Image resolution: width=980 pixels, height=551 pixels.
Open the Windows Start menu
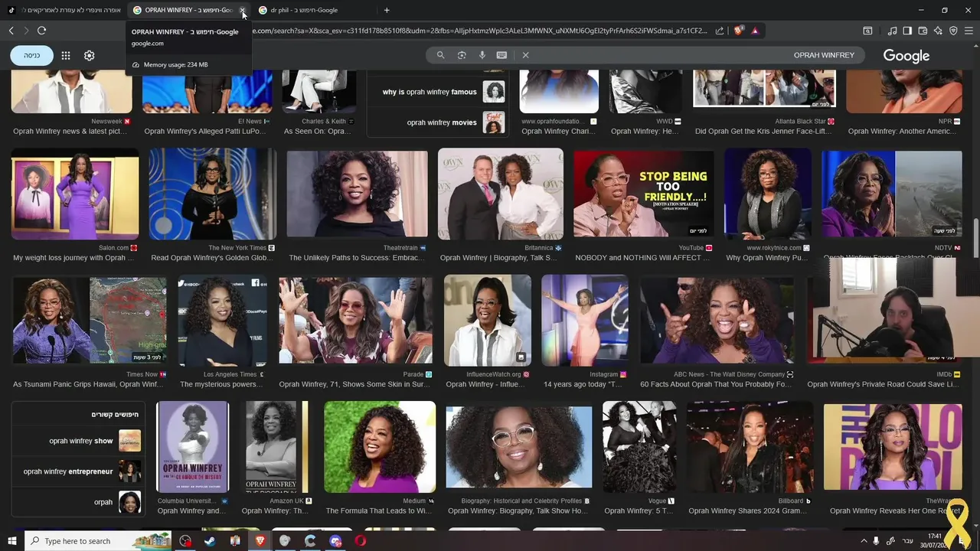tap(11, 541)
